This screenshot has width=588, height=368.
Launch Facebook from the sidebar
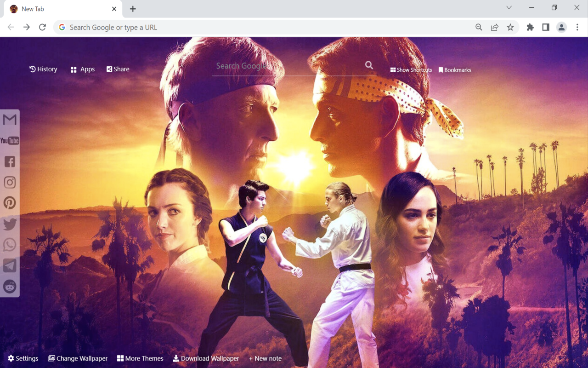10,161
